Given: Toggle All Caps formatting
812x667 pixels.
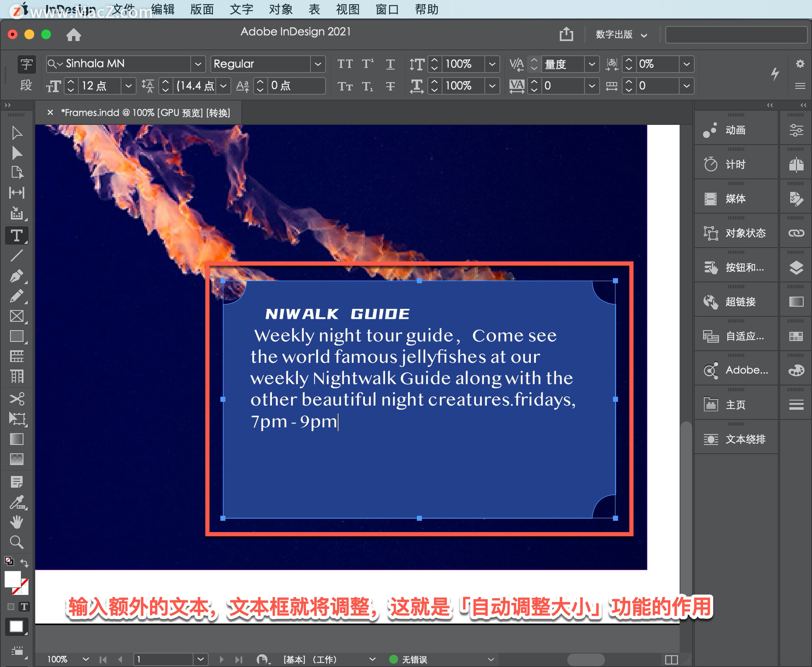Looking at the screenshot, I should (x=345, y=64).
